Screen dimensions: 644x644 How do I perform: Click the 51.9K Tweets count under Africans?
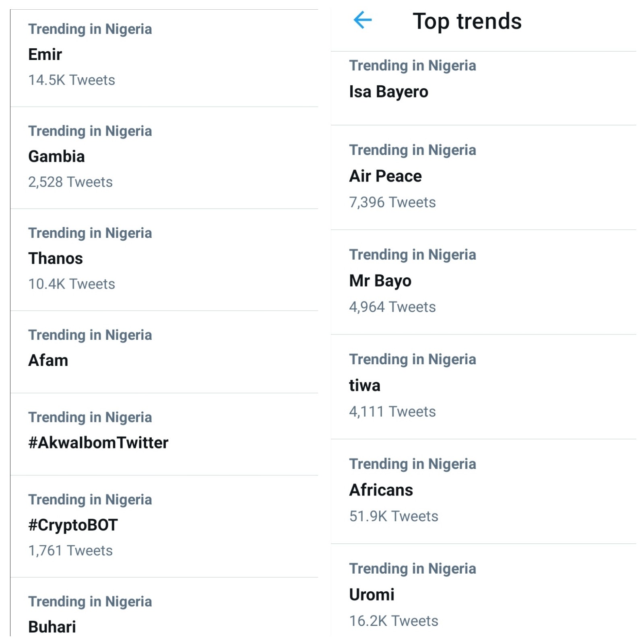[394, 516]
